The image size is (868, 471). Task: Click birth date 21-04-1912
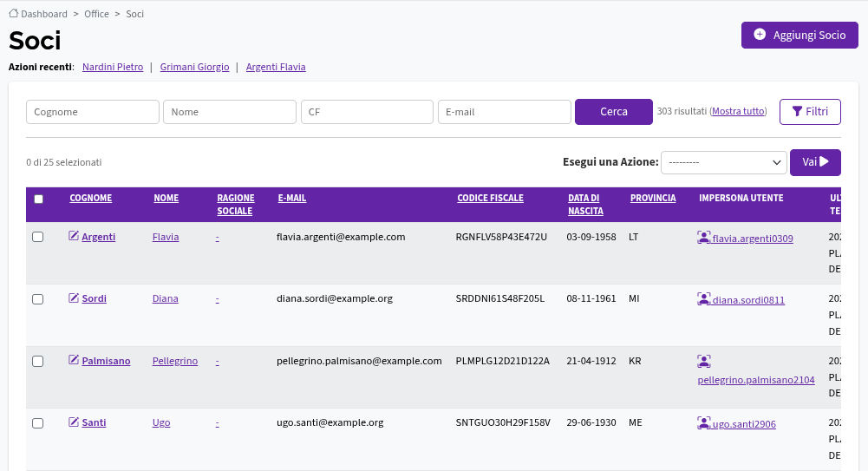[591, 361]
